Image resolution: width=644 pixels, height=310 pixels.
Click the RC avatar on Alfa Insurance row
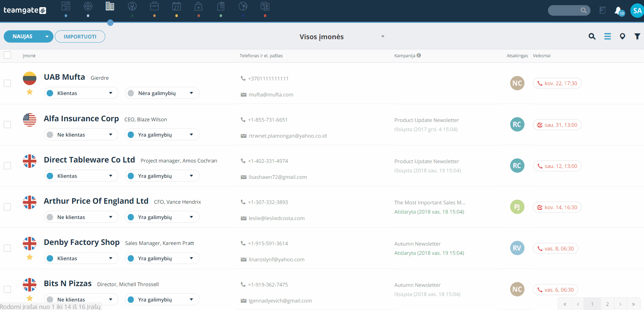click(517, 124)
